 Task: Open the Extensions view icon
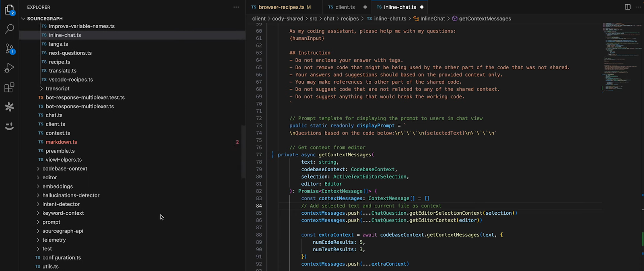pos(9,87)
